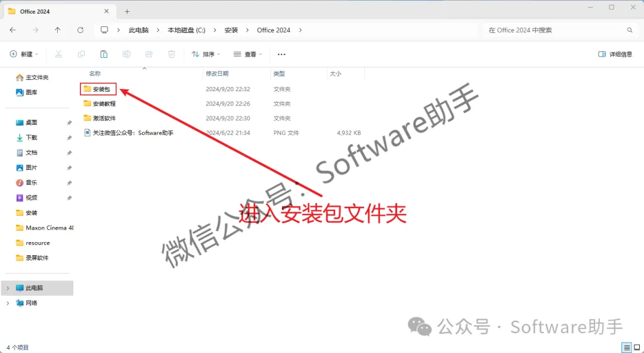This screenshot has width=644, height=353.
Task: Select 关注微信公众号：Software助手 PNG file
Action: click(x=129, y=133)
